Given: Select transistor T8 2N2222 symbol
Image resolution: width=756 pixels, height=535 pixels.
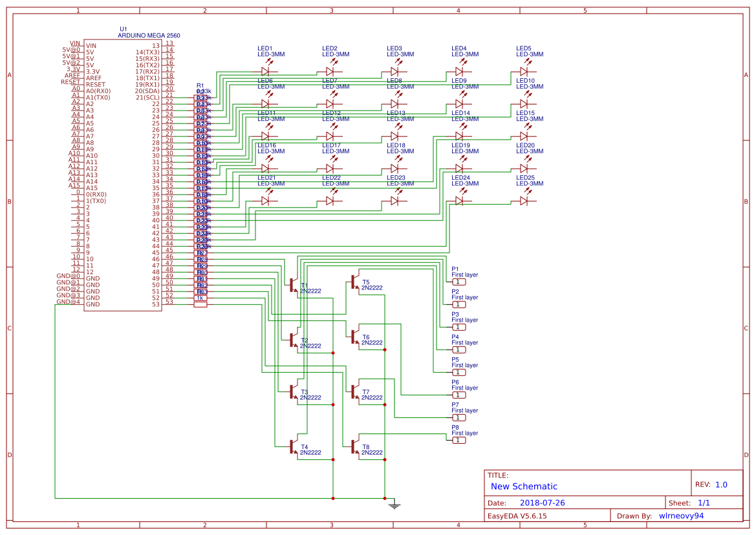Looking at the screenshot, I should pyautogui.click(x=355, y=447).
